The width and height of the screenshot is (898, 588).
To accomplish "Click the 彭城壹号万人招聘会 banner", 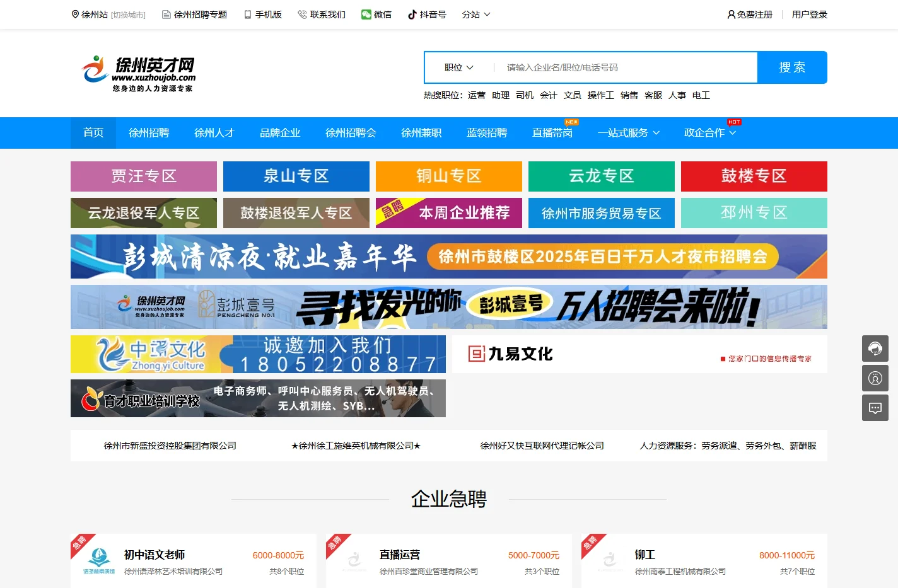I will click(449, 307).
